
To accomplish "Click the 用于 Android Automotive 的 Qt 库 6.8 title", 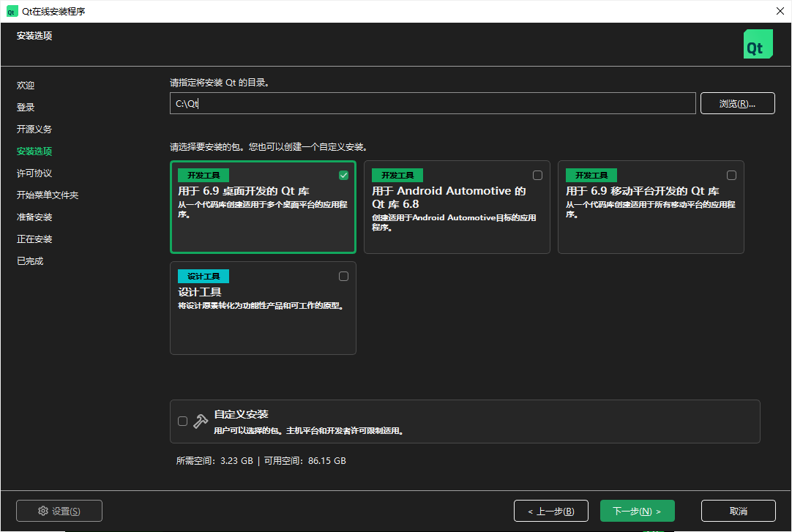I will point(449,198).
